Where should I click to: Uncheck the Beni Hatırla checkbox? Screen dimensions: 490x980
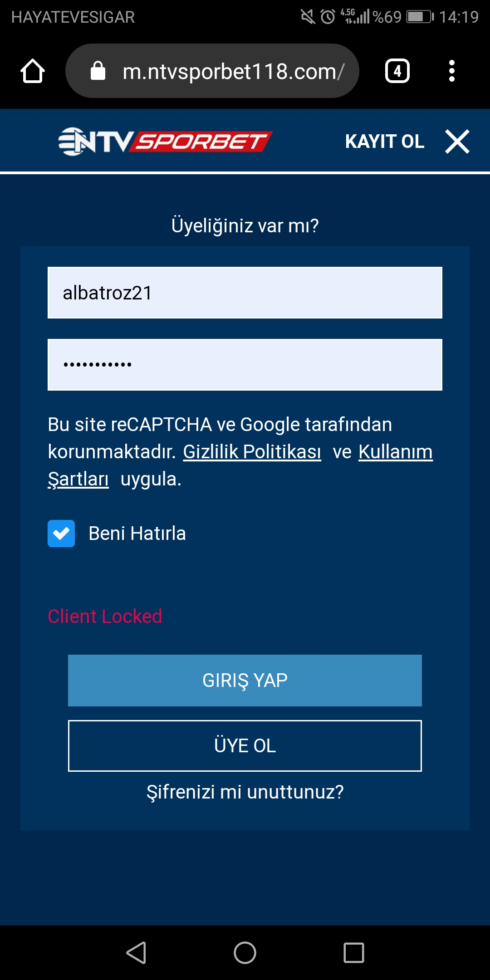61,534
